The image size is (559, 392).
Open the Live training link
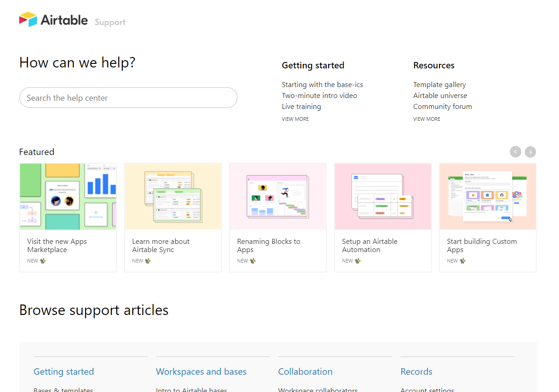click(301, 107)
